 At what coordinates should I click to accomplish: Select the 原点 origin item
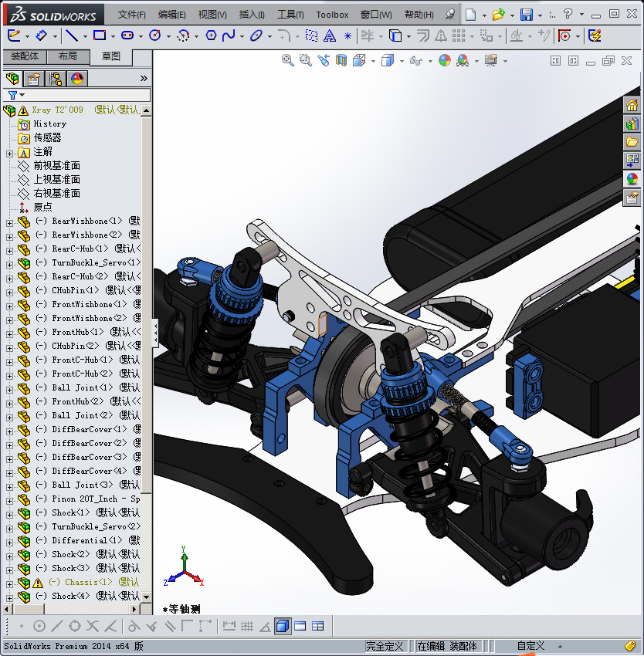click(42, 207)
